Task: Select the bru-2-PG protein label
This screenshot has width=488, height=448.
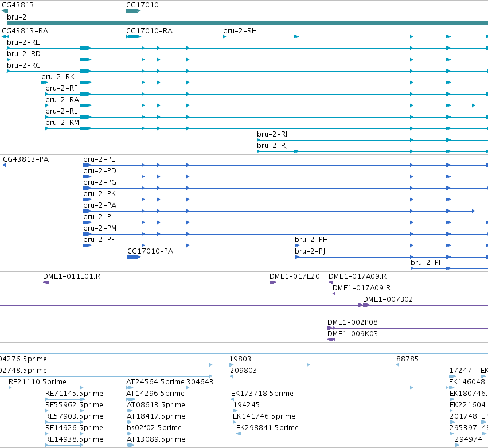Action: (100, 182)
